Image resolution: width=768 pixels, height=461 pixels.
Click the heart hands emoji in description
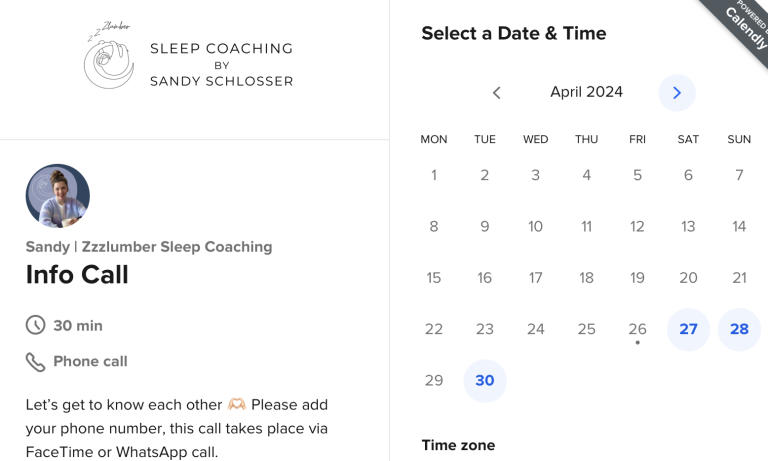tap(237, 405)
